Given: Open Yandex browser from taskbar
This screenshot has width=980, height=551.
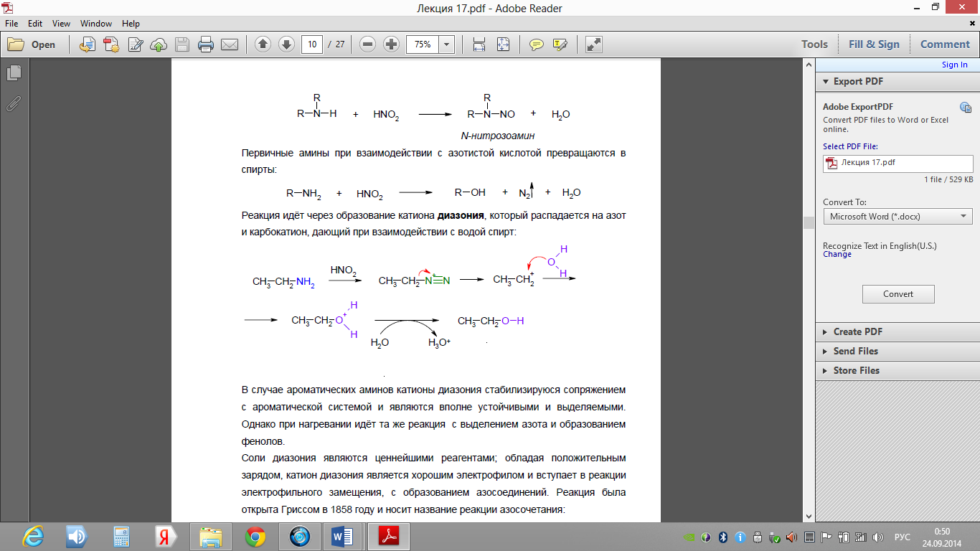Looking at the screenshot, I should [x=166, y=537].
